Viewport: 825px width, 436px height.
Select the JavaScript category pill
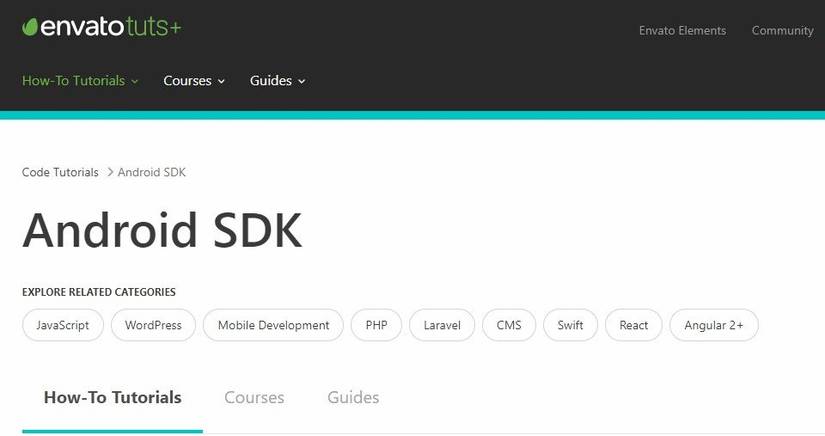[x=63, y=325]
